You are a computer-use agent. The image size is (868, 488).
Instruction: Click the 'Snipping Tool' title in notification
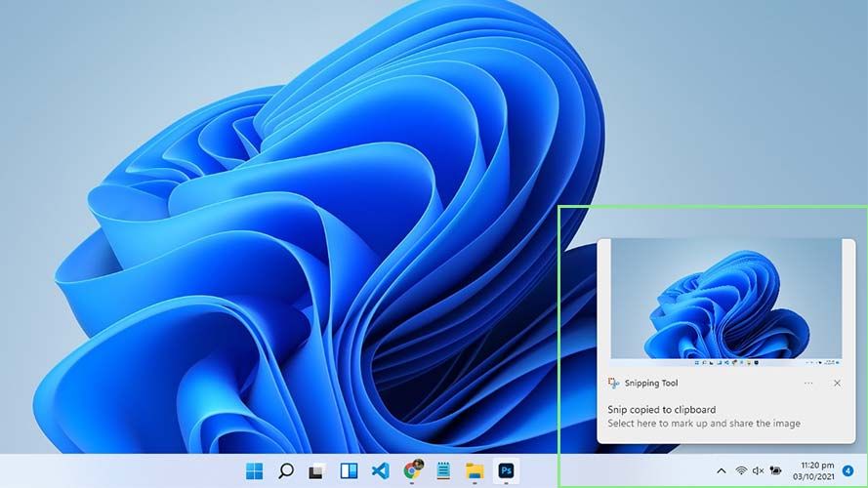(651, 383)
